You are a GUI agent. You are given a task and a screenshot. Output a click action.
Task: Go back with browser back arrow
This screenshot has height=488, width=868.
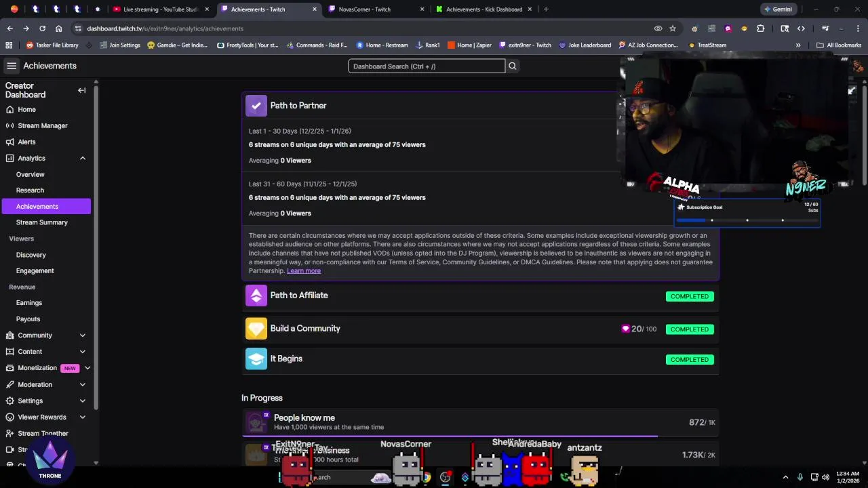tap(9, 28)
